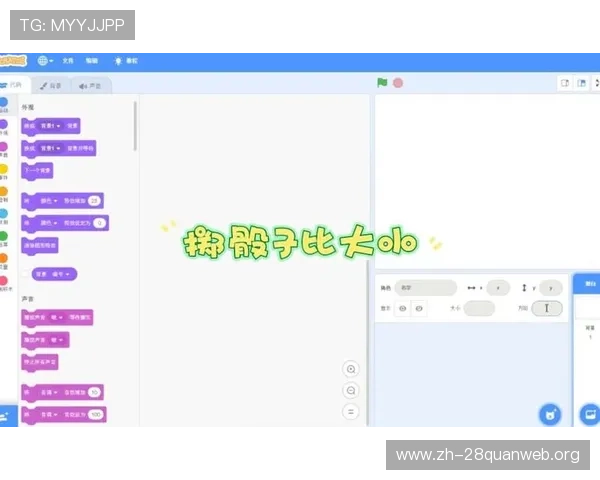
Task: Click the Choose a Sprite button
Action: [550, 414]
